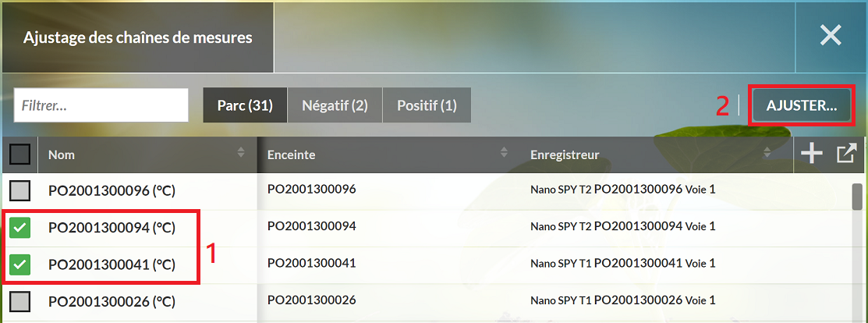Image resolution: width=868 pixels, height=323 pixels.
Task: Sort by Enregistreur column arrows
Action: point(767,152)
